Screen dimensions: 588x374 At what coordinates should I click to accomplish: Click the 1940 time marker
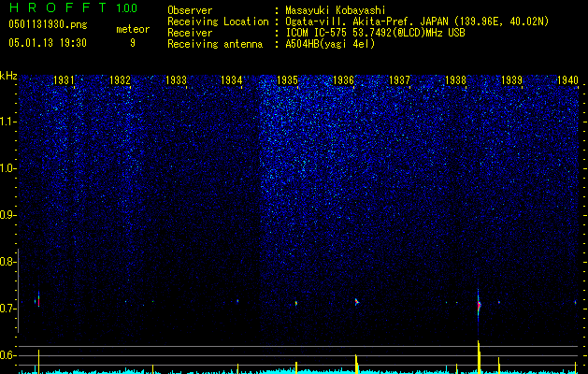click(567, 79)
